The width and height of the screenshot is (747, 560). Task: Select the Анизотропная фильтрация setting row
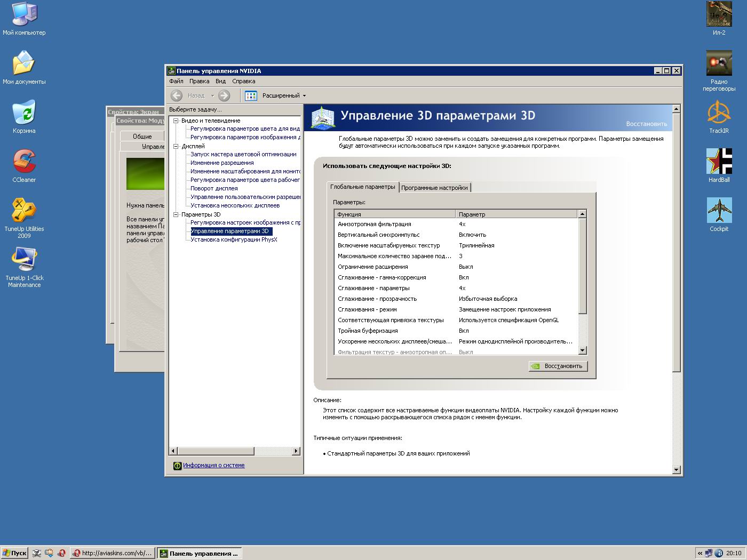pos(456,224)
